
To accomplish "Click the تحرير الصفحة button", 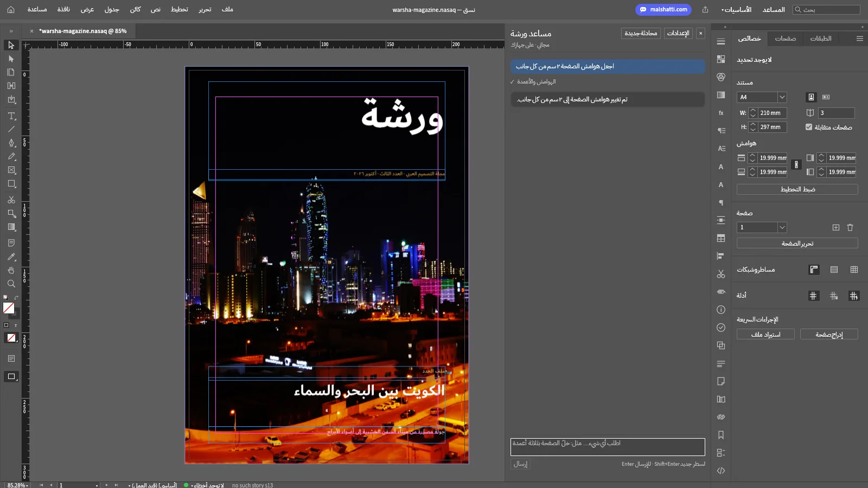I will 797,243.
